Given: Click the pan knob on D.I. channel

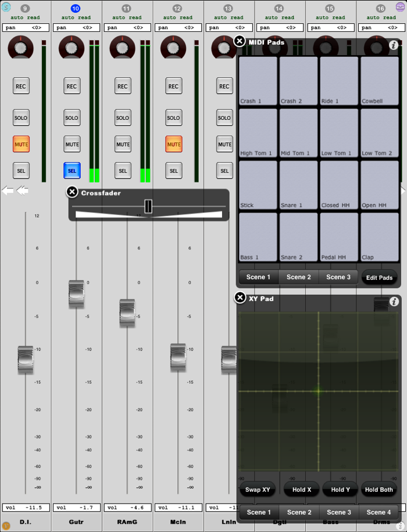Looking at the screenshot, I should 21,48.
